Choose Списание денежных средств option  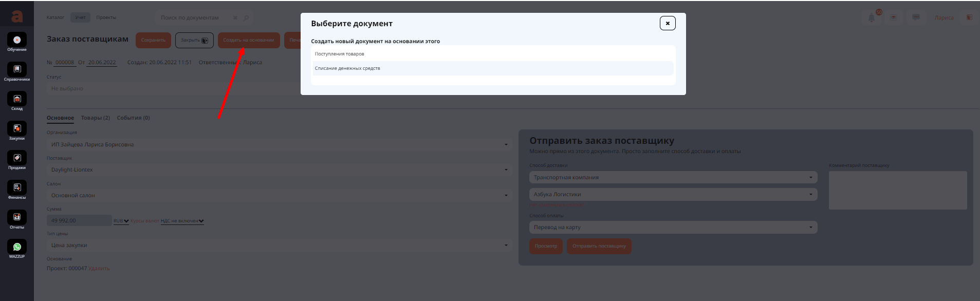click(x=347, y=68)
